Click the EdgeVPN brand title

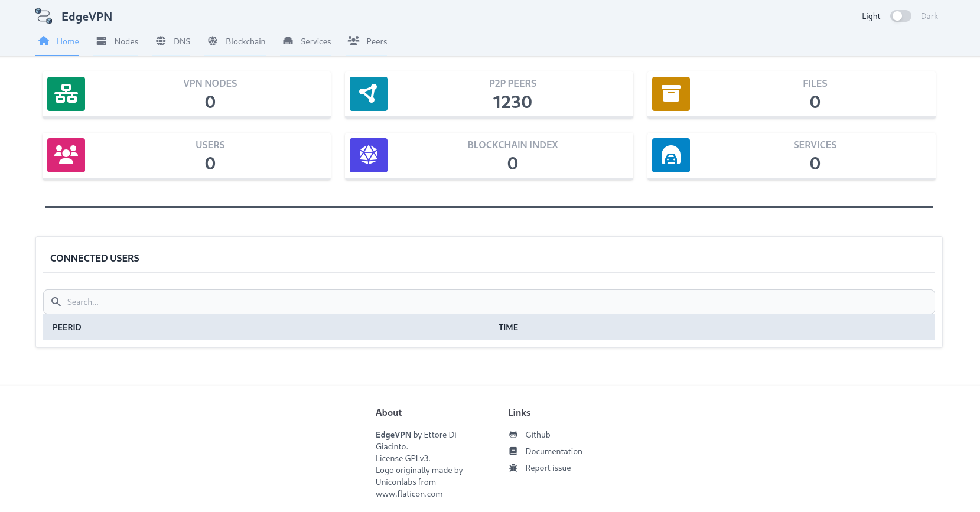[x=87, y=17]
